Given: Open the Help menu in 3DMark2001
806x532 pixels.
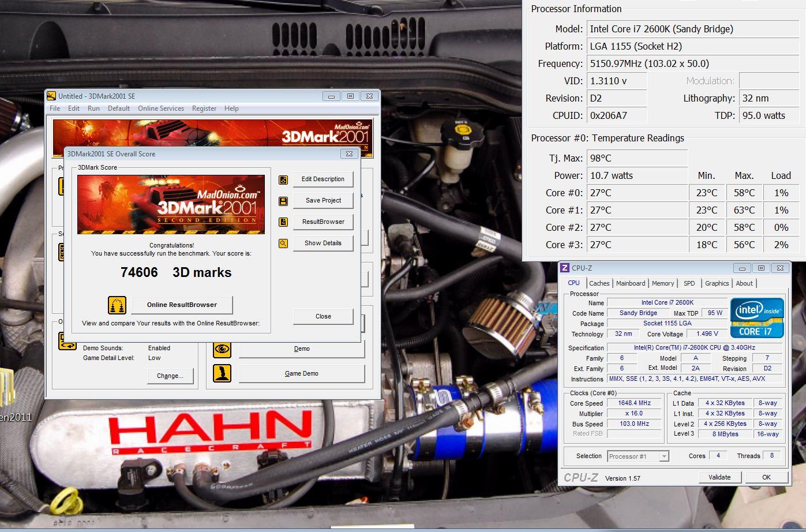Looking at the screenshot, I should click(x=231, y=108).
